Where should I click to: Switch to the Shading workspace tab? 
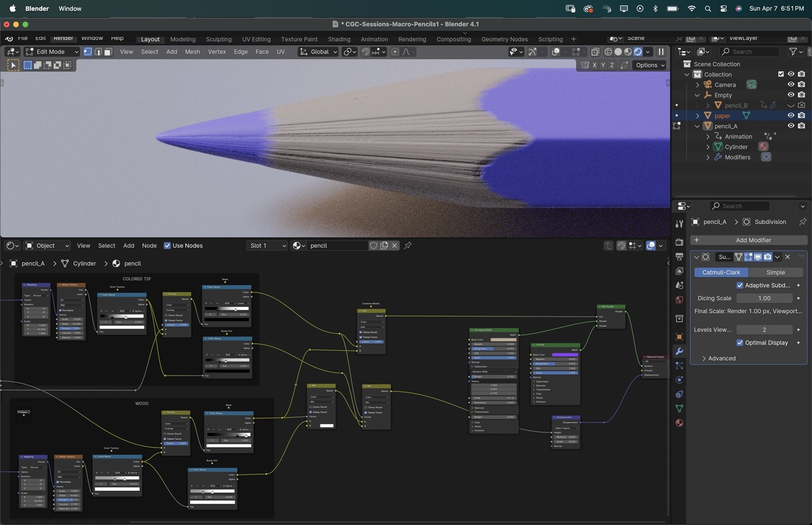coord(339,39)
